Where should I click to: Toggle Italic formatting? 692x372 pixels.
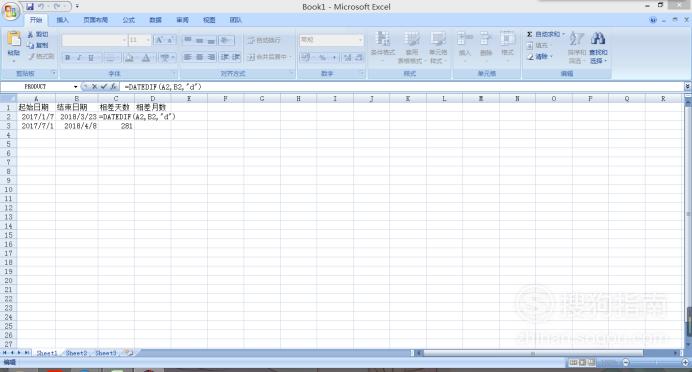coord(79,57)
